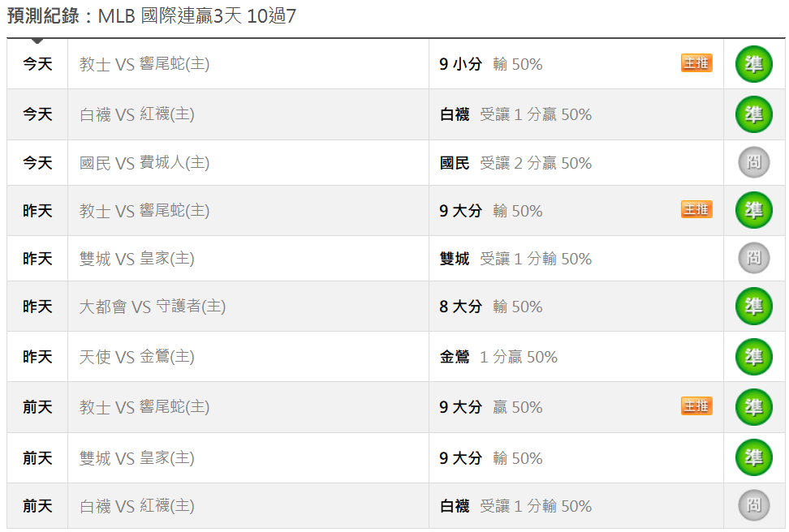Click the green 準 icon for 前天 雙城 VS 皇家
Screen dimensions: 789x532
click(x=753, y=457)
